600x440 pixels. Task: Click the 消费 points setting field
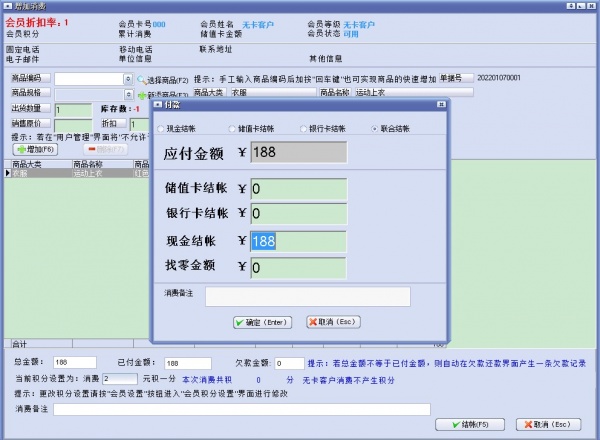(120, 379)
